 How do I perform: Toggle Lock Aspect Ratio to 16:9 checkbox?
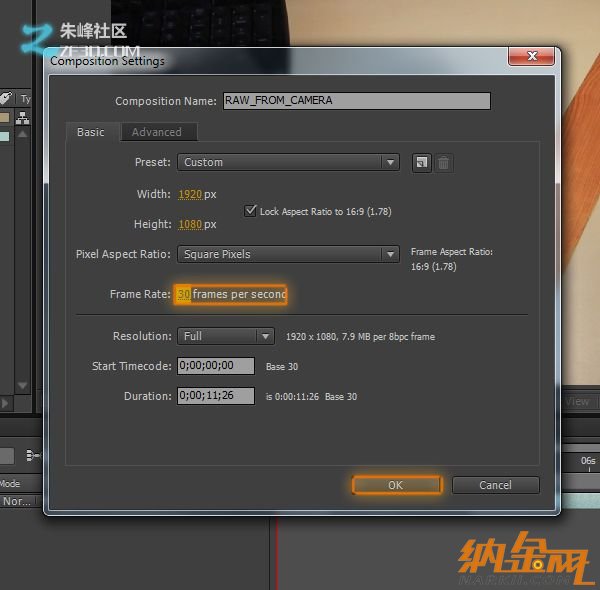click(x=251, y=211)
